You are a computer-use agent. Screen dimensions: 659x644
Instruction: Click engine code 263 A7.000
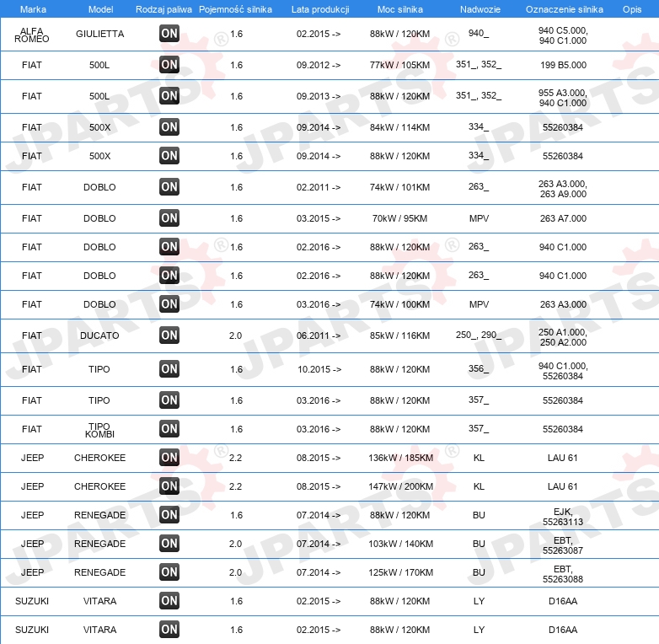pyautogui.click(x=563, y=218)
